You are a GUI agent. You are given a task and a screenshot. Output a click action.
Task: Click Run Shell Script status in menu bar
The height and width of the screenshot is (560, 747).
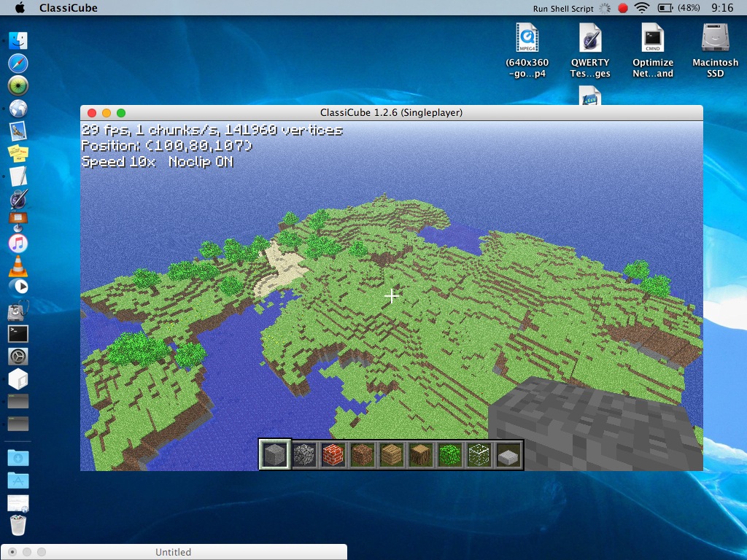click(563, 9)
